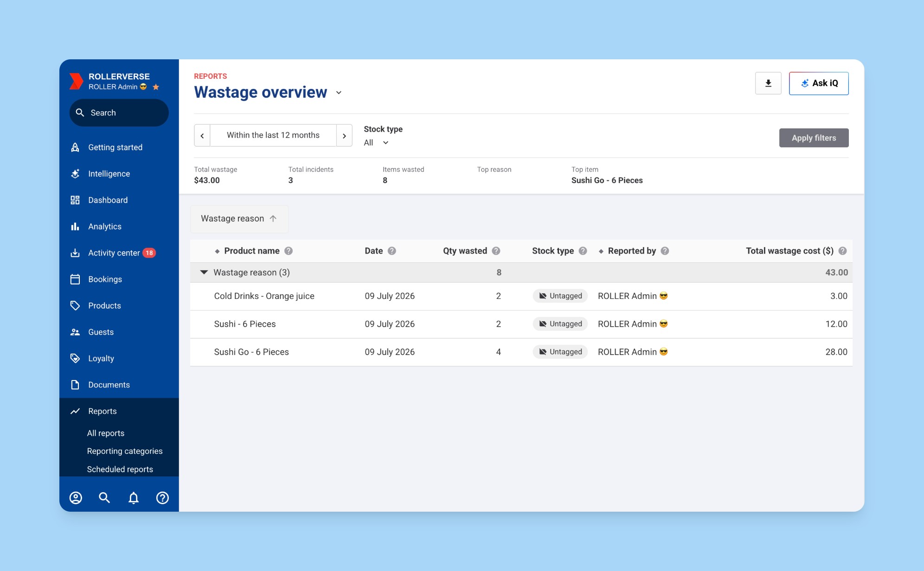924x571 pixels.
Task: Click the Dashboard grid icon
Action: click(75, 200)
